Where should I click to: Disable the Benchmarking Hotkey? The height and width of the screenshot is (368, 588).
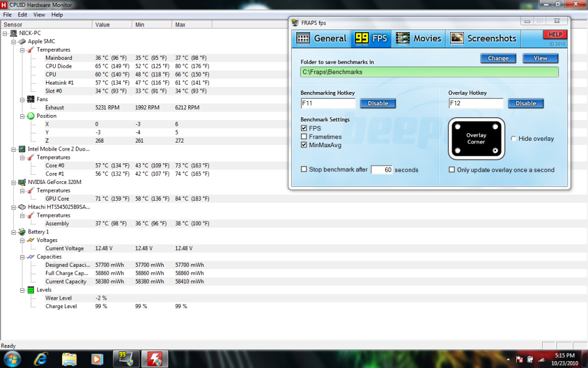click(378, 103)
